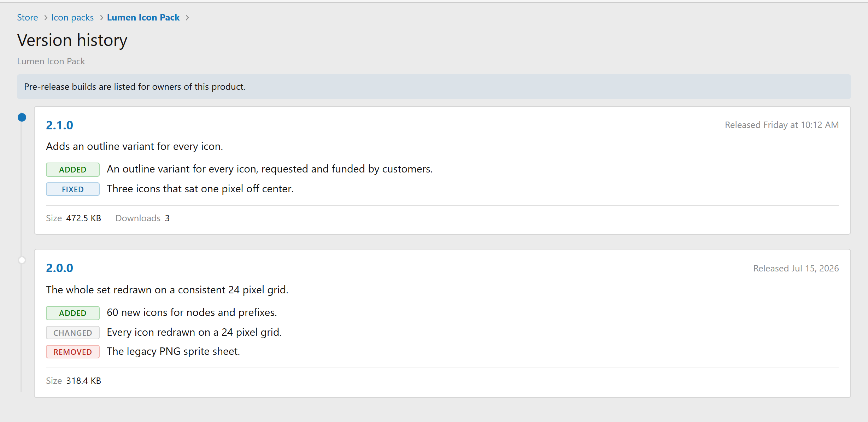This screenshot has width=868, height=422.
Task: Open version 2.1.0 release link
Action: [59, 125]
